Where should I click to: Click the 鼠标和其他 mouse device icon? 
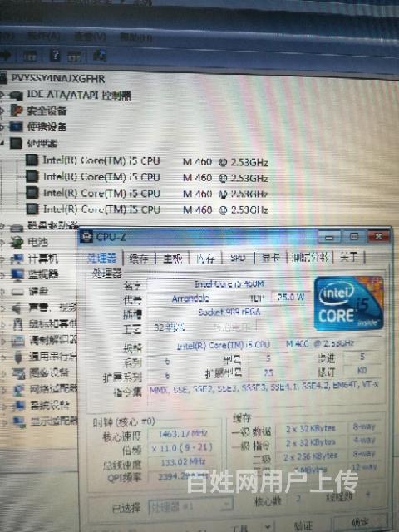point(18,324)
